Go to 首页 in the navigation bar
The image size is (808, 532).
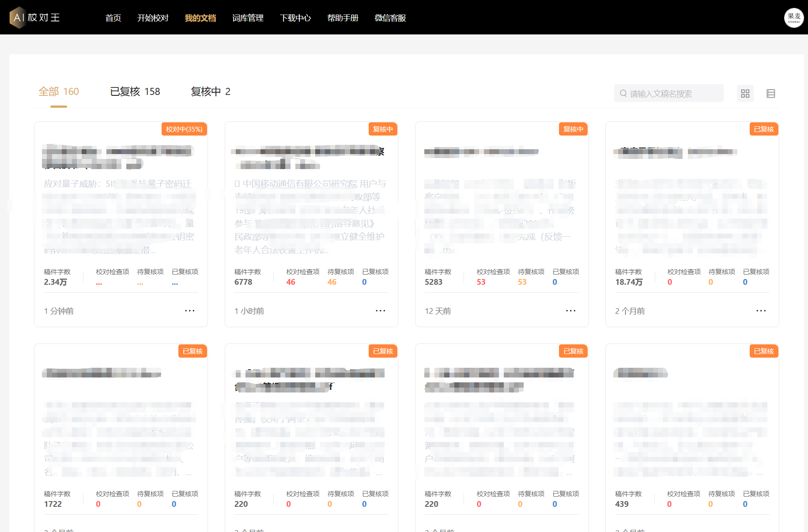point(113,18)
